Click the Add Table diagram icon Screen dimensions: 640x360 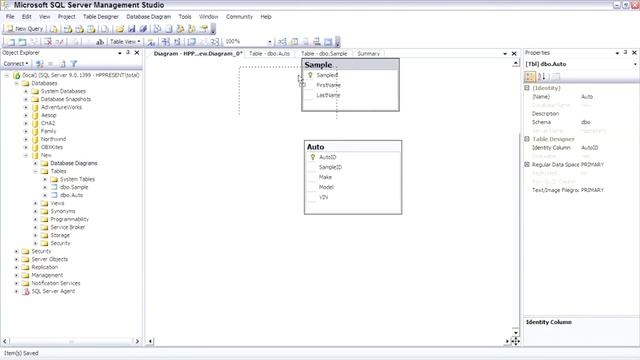coord(22,41)
